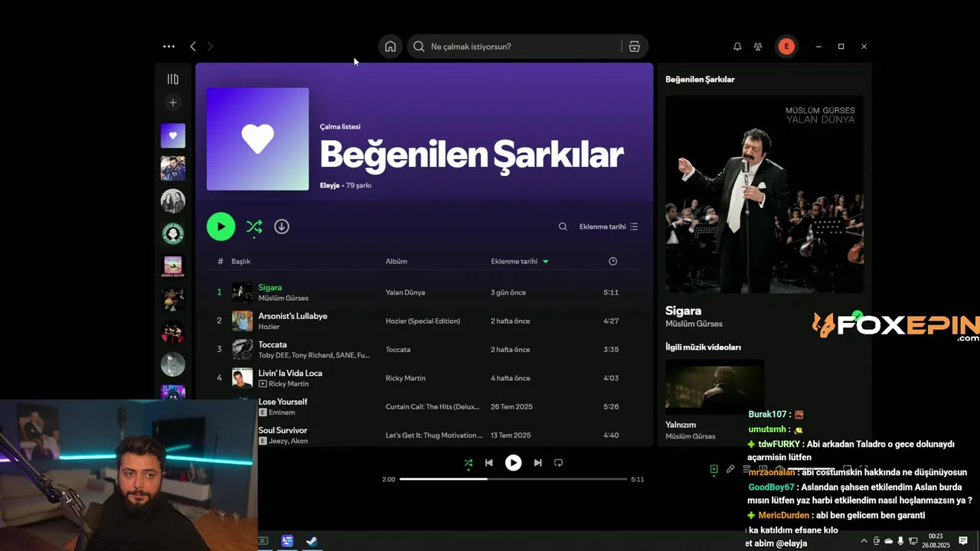Open the Browse icon beside the search field

coord(634,47)
